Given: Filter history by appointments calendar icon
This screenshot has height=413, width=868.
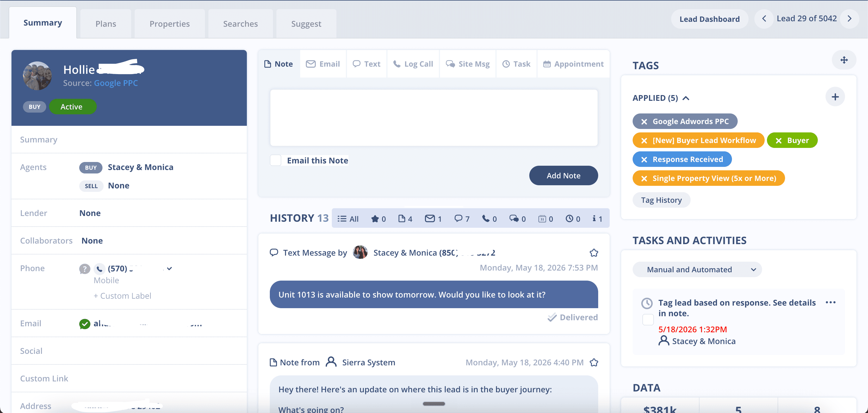Looking at the screenshot, I should pos(546,219).
